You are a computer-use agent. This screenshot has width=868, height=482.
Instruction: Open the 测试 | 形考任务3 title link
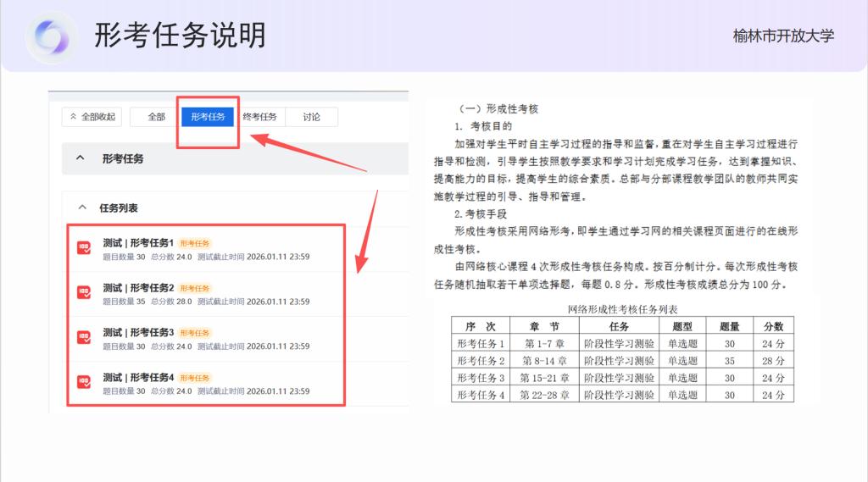click(x=138, y=332)
